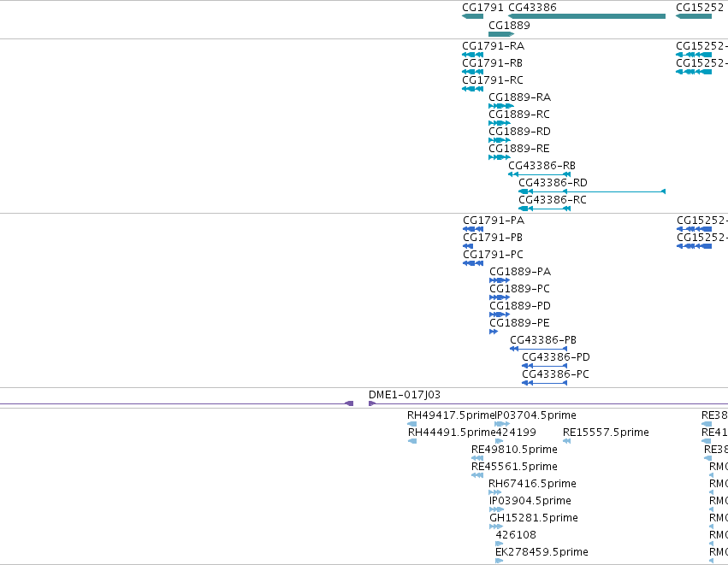Select the CG43386 gene label

point(532,8)
